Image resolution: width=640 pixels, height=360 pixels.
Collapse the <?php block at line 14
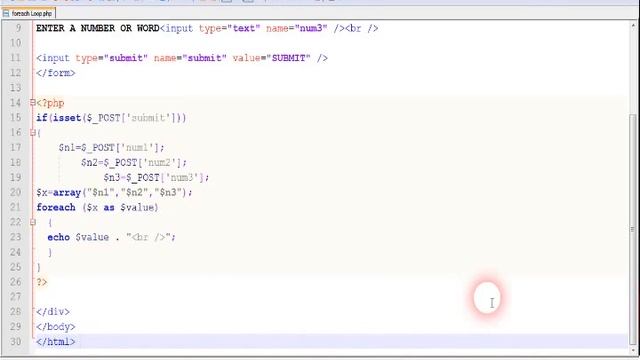pos(33,103)
